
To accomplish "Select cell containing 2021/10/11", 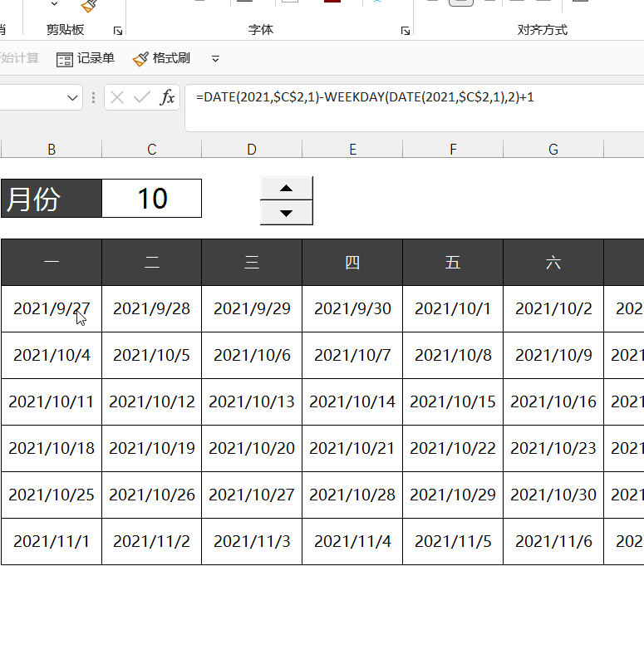I will [x=52, y=401].
